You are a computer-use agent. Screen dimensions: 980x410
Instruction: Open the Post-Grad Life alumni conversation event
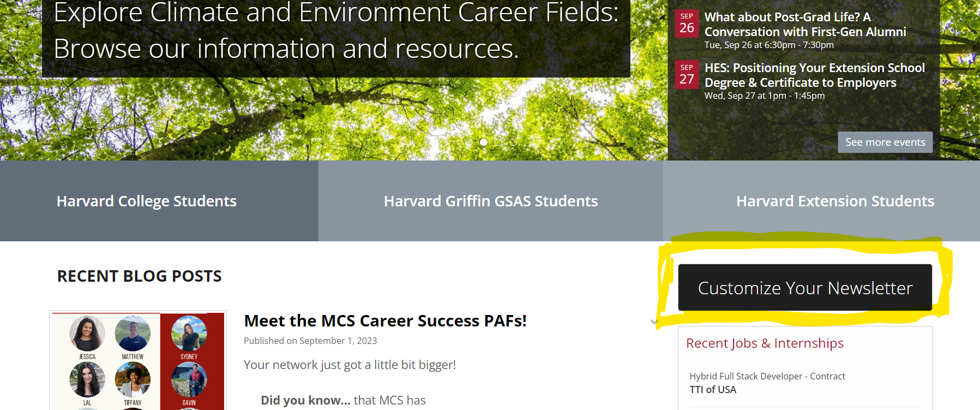(805, 24)
